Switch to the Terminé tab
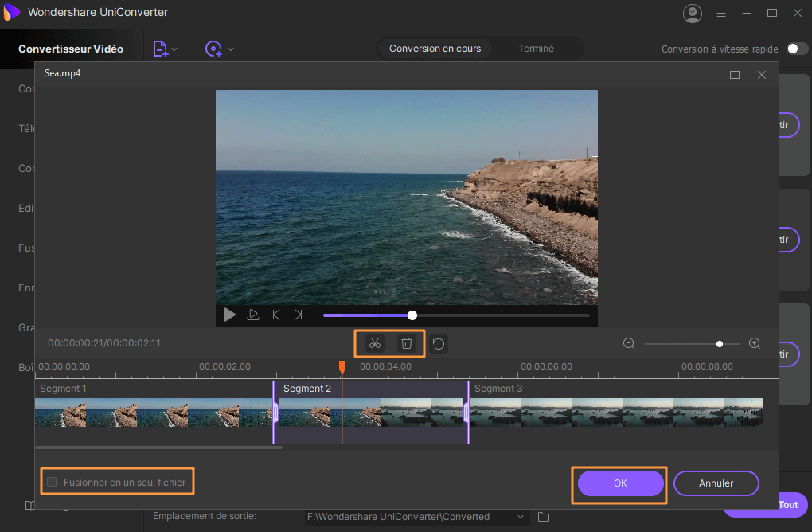812x532 pixels. pos(536,49)
